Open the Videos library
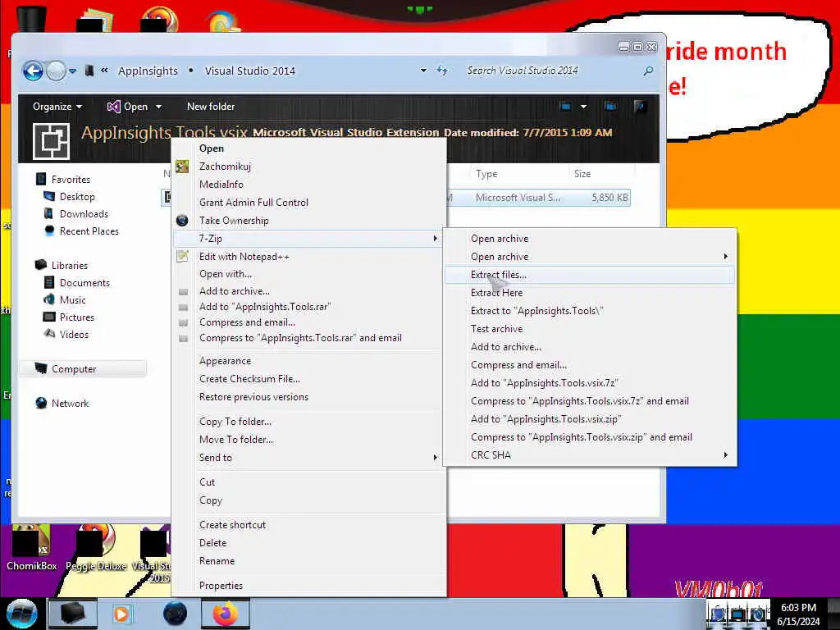Viewport: 840px width, 630px height. 74,334
